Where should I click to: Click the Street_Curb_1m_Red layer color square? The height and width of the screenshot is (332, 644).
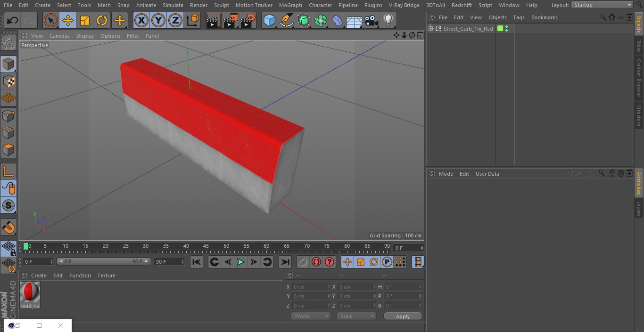click(x=500, y=29)
